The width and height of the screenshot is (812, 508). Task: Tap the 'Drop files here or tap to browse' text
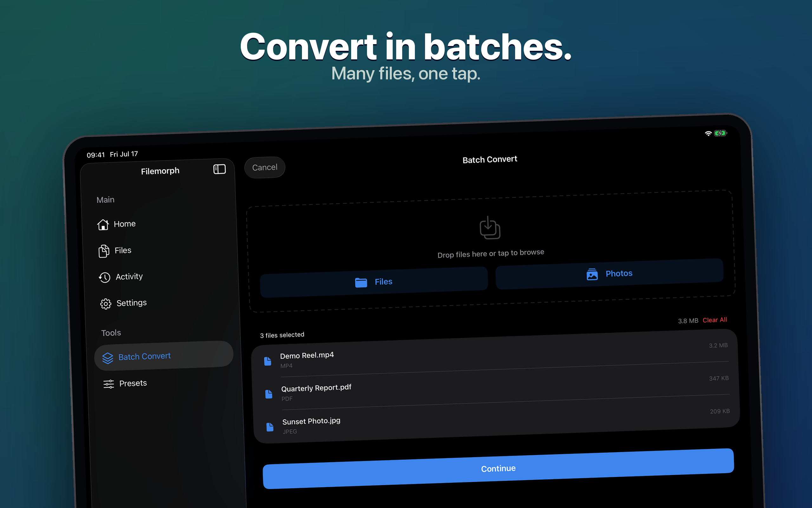tap(491, 253)
